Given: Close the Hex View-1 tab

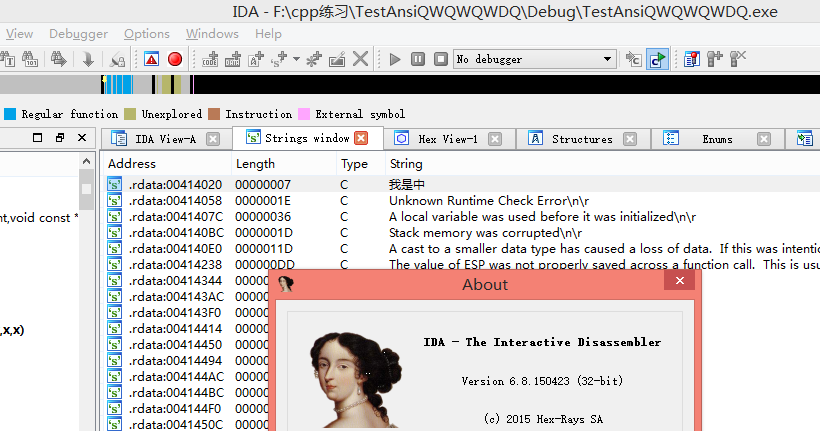Looking at the screenshot, I should point(495,139).
